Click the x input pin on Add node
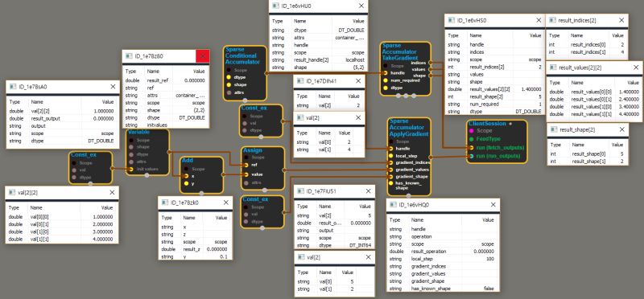This screenshot has width=644, height=299. point(186,176)
